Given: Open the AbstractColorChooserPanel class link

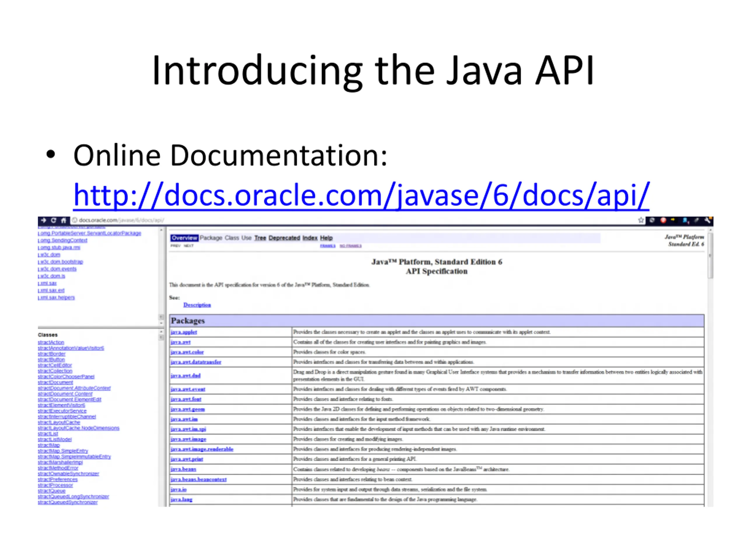Looking at the screenshot, I should point(66,377).
